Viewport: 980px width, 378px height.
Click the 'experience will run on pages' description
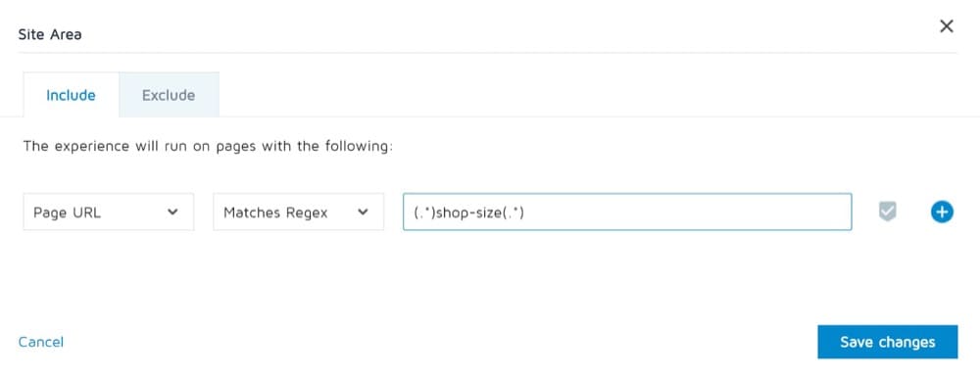tap(208, 146)
